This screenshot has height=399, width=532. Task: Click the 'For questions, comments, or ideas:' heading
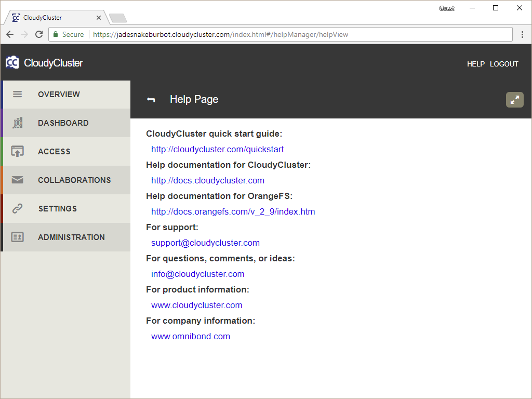click(x=220, y=259)
